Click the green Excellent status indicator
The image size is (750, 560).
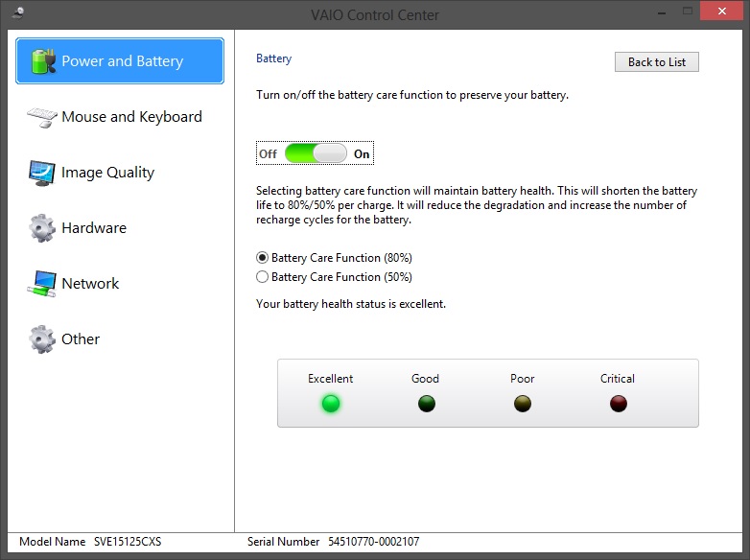(x=331, y=404)
